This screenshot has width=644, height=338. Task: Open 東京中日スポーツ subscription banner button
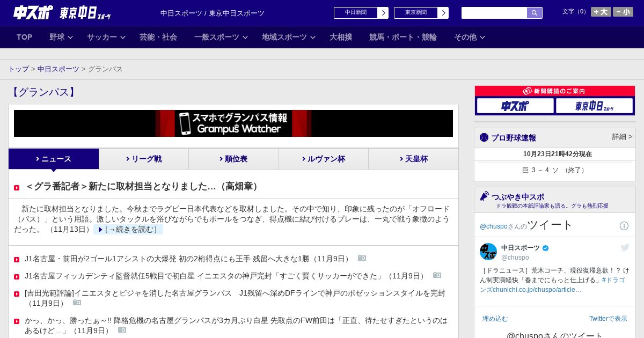coord(594,106)
